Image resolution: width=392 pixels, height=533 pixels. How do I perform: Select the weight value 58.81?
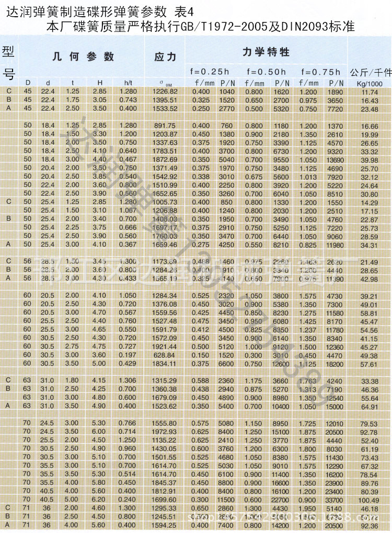point(370,314)
